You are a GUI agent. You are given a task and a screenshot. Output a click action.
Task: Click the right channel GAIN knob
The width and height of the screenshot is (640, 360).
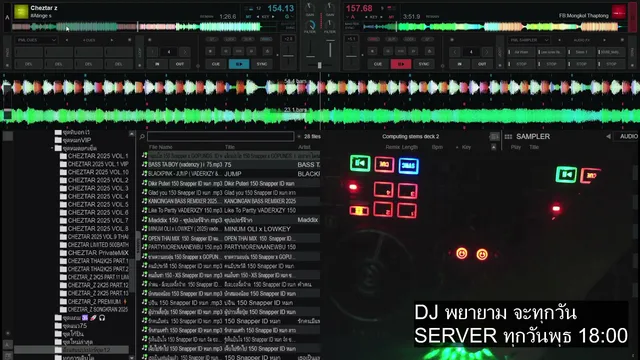(x=330, y=7)
